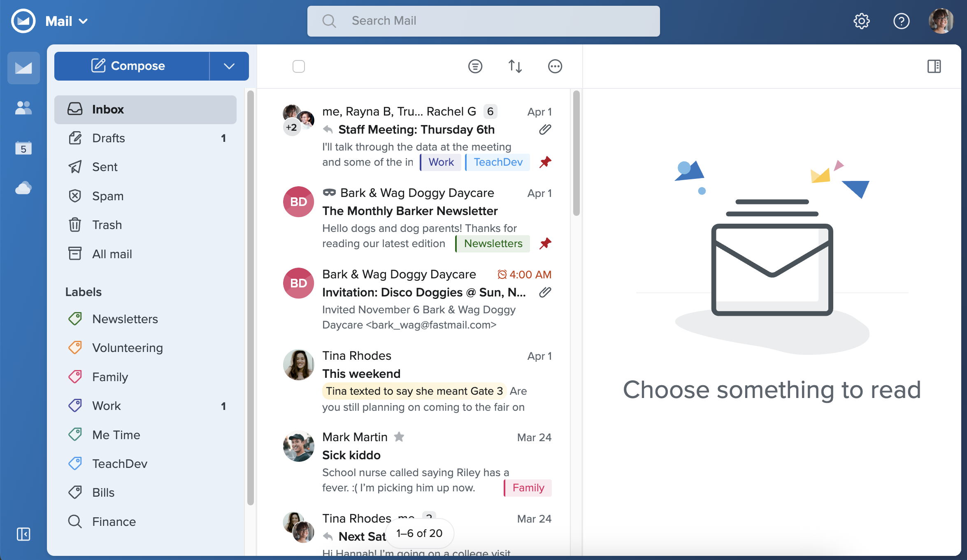Image resolution: width=967 pixels, height=560 pixels.
Task: Toggle the reading pane layout icon
Action: point(934,66)
